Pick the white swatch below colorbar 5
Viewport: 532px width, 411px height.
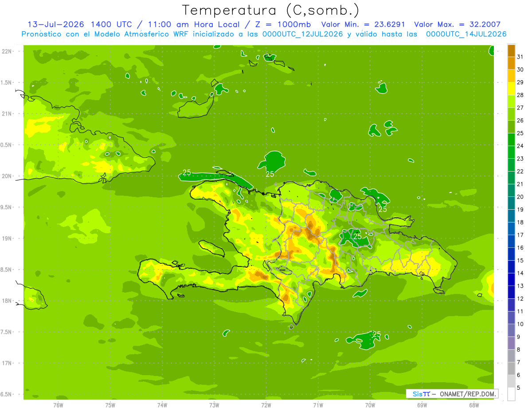point(511,394)
